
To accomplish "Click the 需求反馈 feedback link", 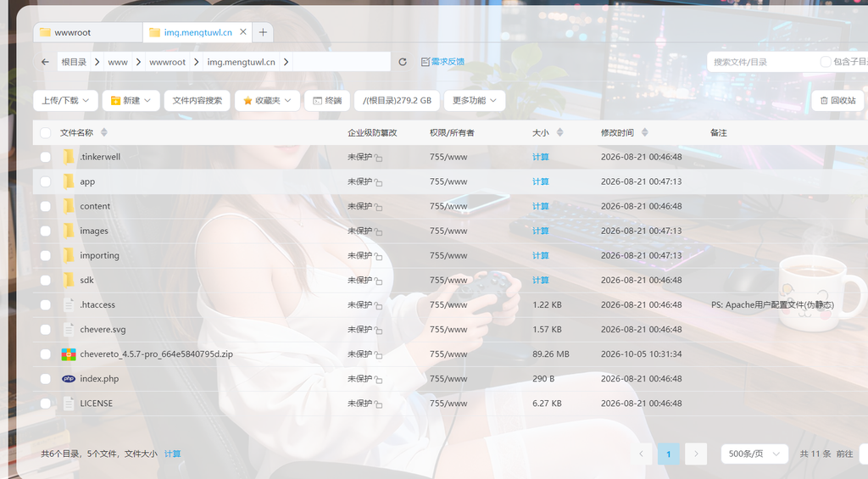I will click(x=442, y=62).
